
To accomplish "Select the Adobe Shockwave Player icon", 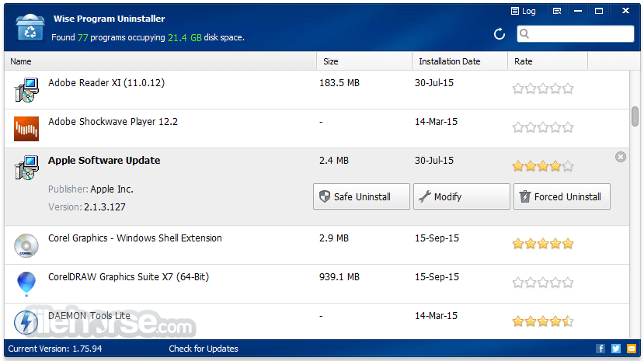I will click(26, 128).
